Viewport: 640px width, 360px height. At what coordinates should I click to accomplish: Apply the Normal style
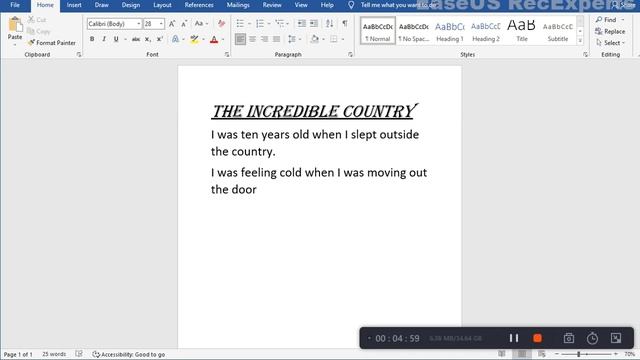[378, 31]
